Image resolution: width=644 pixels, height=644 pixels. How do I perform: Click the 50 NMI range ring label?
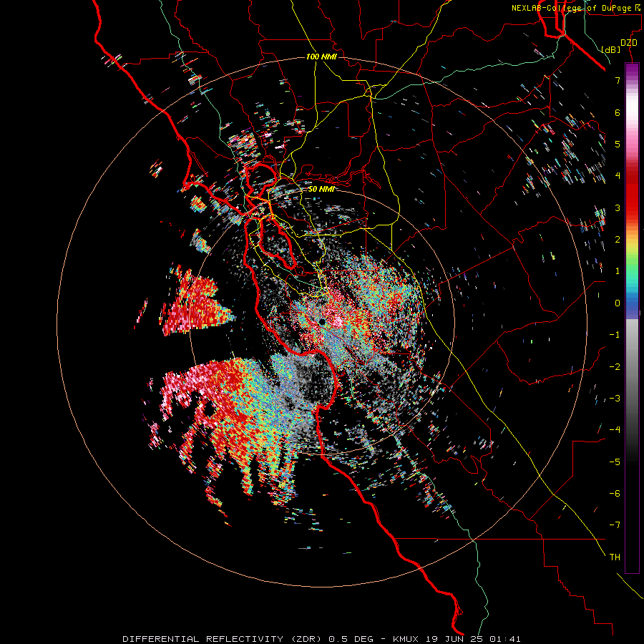pyautogui.click(x=321, y=190)
